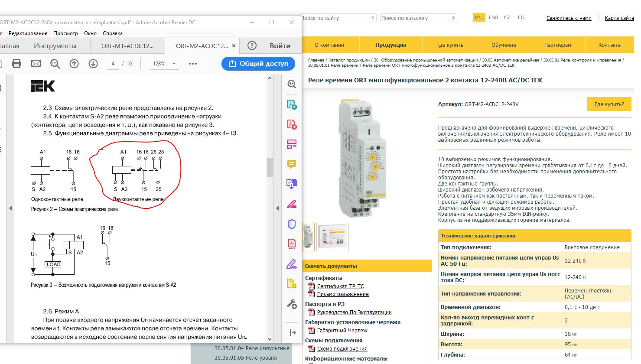Screen dimensions: 641x364
Task: Click the Acrobat help question mark icon
Action: (x=252, y=45)
